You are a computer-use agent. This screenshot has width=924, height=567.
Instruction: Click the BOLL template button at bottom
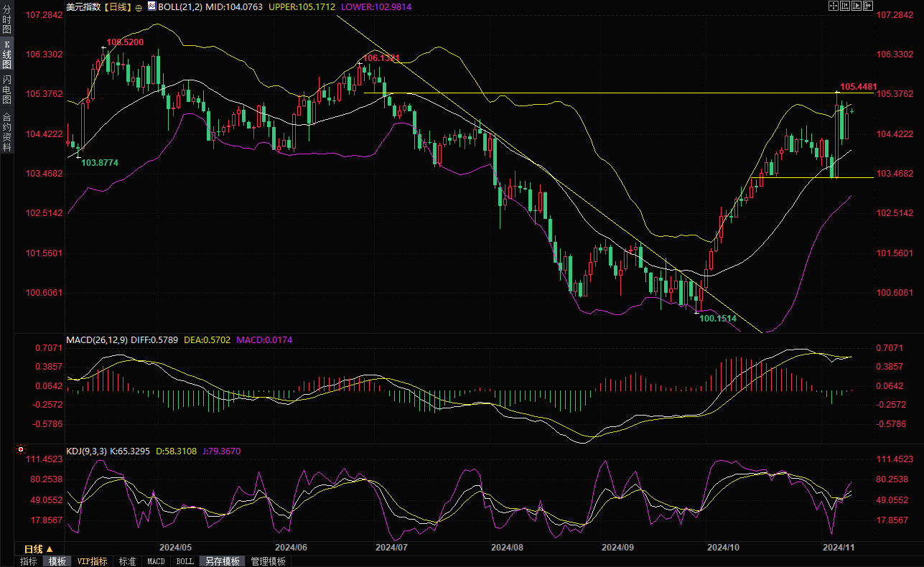(185, 561)
